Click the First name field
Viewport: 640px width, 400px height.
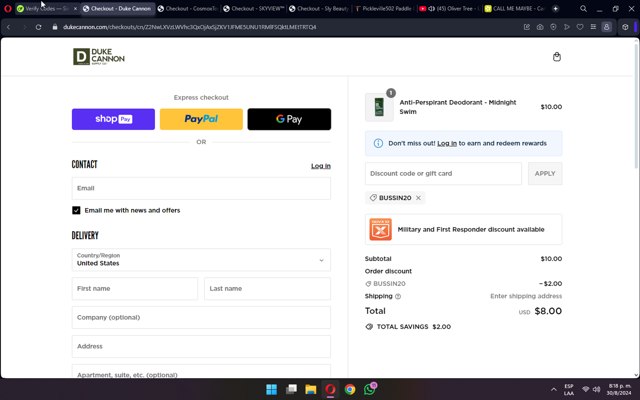click(135, 289)
